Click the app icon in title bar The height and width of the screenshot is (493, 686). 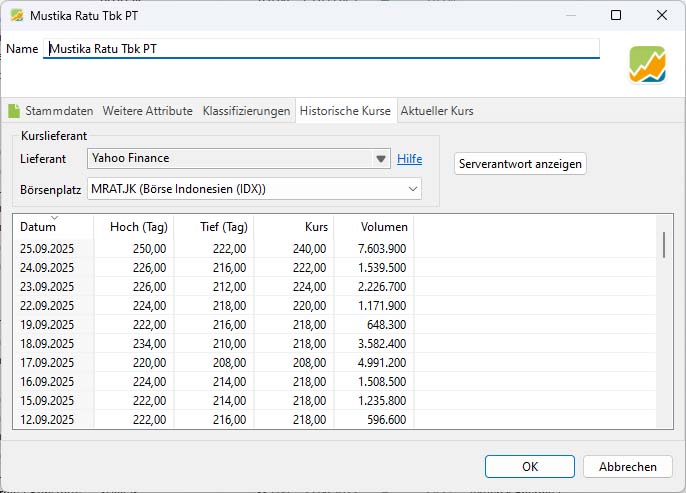point(16,15)
